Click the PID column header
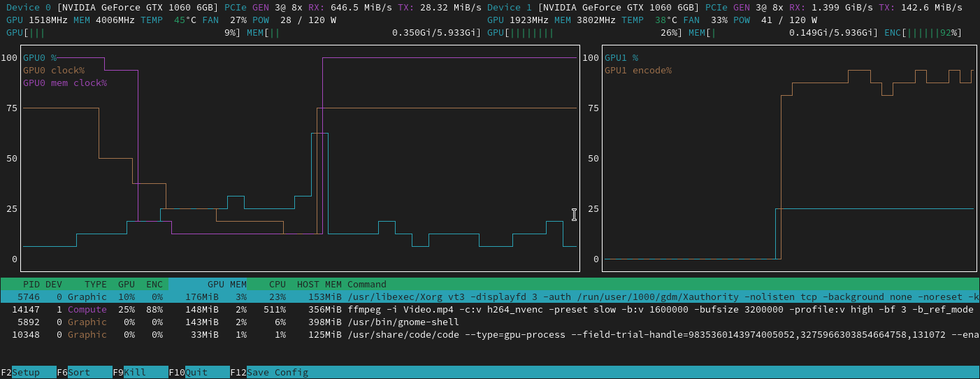Viewport: 980px width, 379px height. point(31,284)
